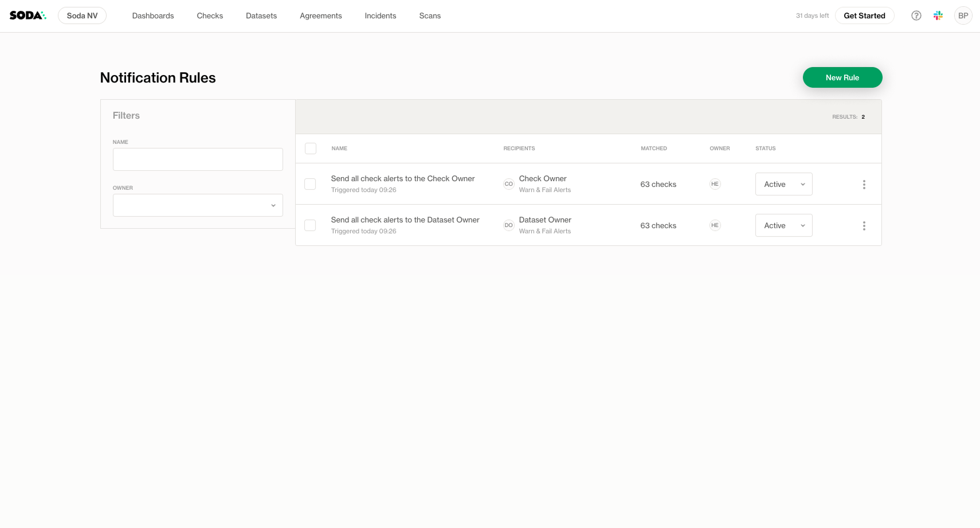The width and height of the screenshot is (980, 528).
Task: Click the Slack integration icon
Action: 938,15
